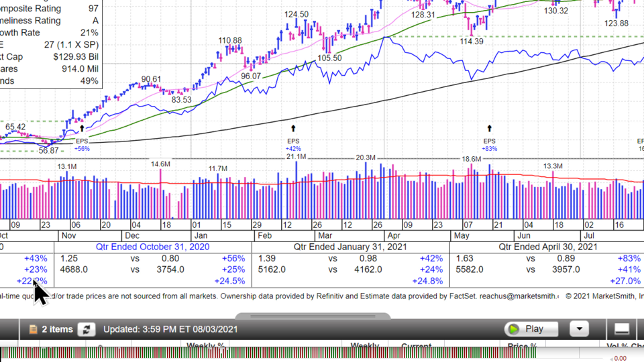Click the reachus@marketsmith email link
644x362 pixels.
pos(519,296)
